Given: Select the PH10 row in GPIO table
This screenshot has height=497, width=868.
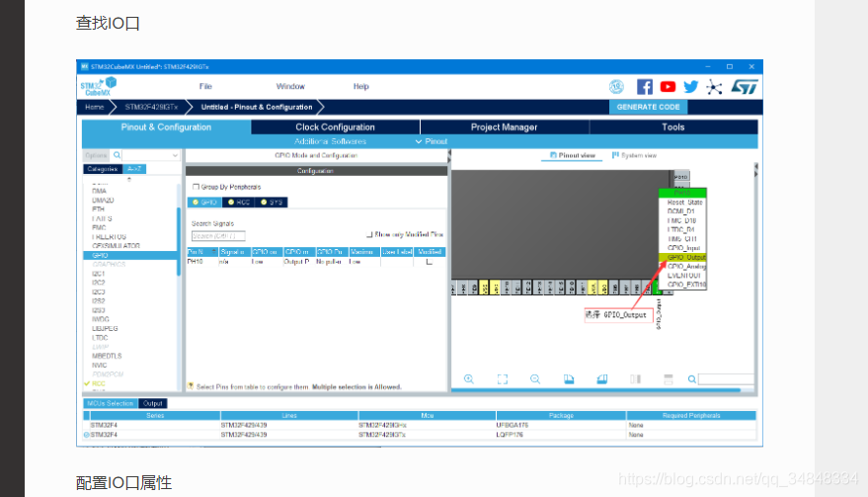Looking at the screenshot, I should click(316, 262).
